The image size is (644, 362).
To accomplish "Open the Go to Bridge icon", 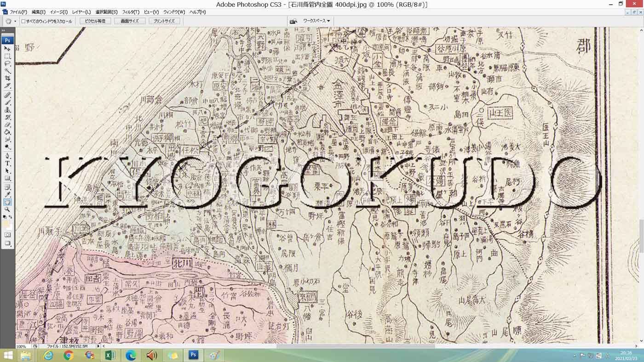I will 293,21.
